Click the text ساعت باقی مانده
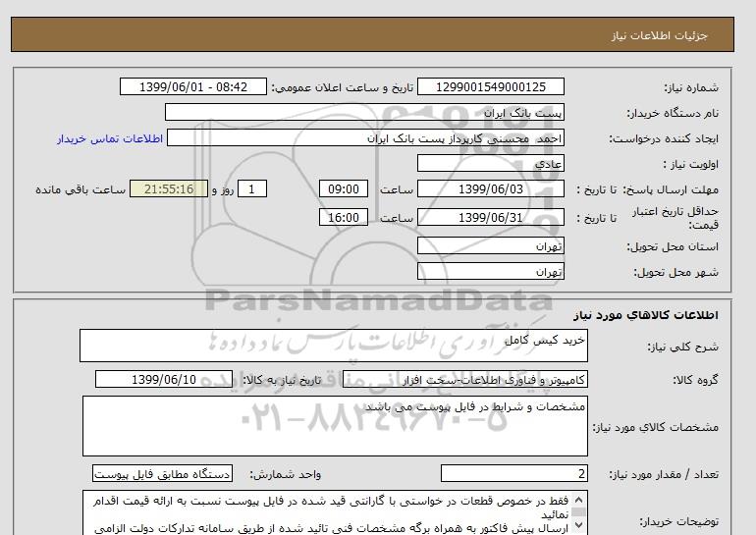Screen dimensions: 756x535 [x=81, y=189]
